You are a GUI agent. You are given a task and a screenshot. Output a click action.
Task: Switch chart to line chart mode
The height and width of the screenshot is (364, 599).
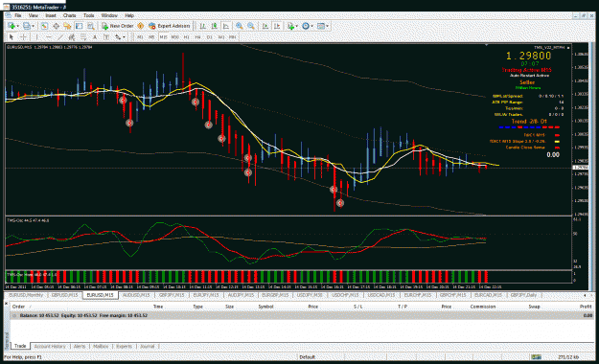(226, 26)
